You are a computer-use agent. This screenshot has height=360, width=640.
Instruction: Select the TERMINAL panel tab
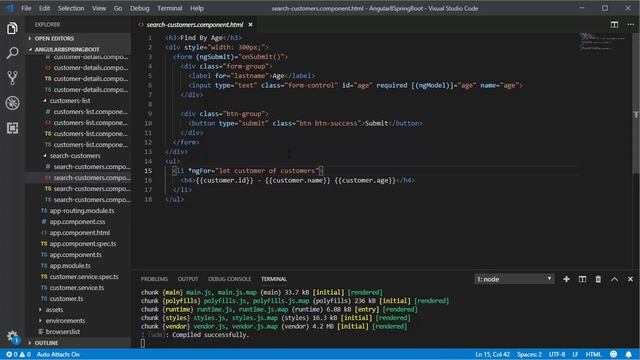click(x=274, y=279)
